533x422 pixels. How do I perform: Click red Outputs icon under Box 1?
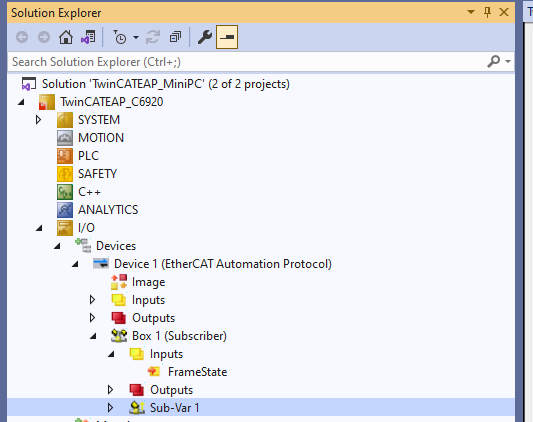tap(137, 390)
